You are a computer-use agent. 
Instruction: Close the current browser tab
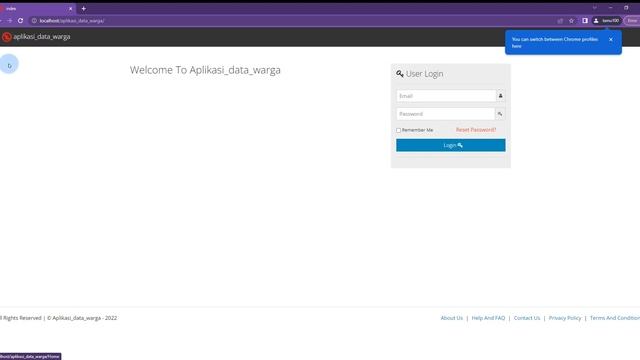click(70, 9)
